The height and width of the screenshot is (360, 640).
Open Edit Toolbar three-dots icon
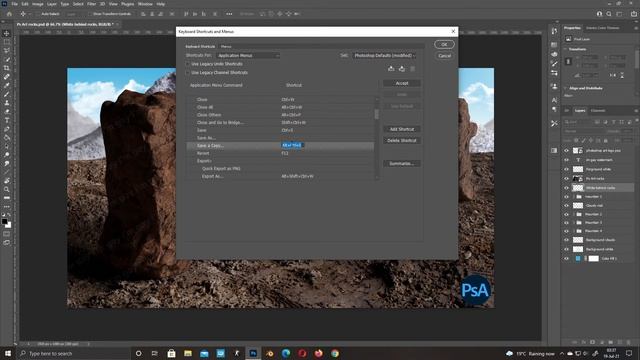tap(7, 206)
